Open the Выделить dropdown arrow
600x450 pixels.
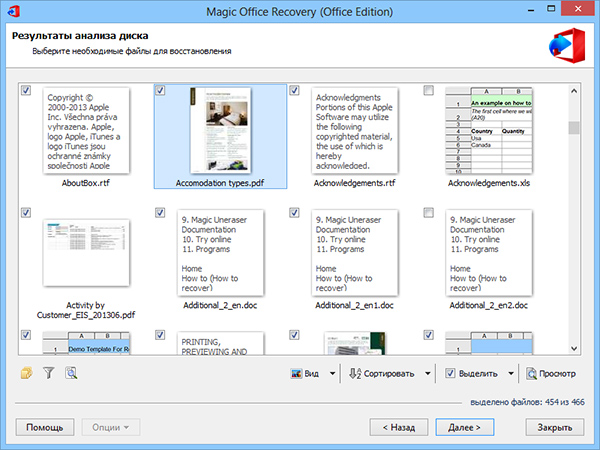click(x=511, y=373)
